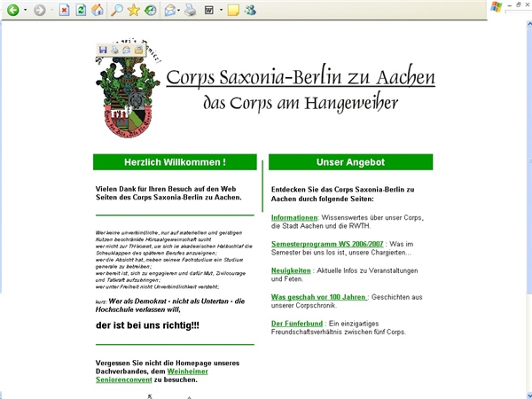Follow the Neuigkeiten link

291,270
